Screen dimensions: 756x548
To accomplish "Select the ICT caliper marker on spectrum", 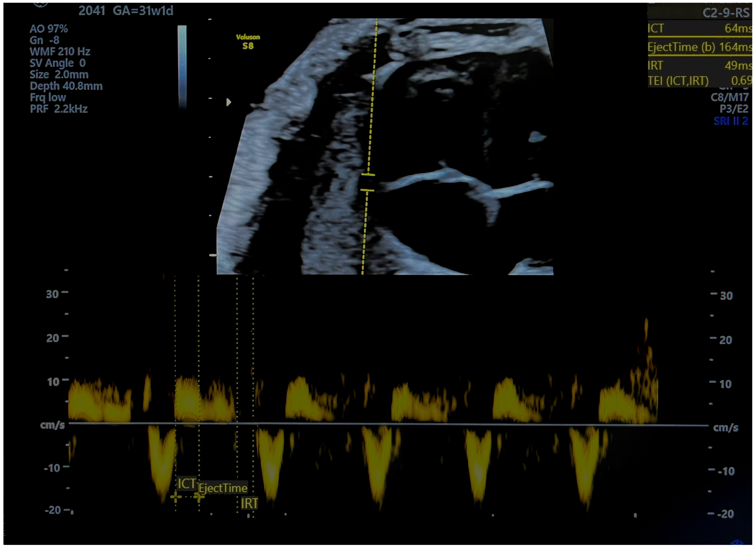I will [187, 484].
